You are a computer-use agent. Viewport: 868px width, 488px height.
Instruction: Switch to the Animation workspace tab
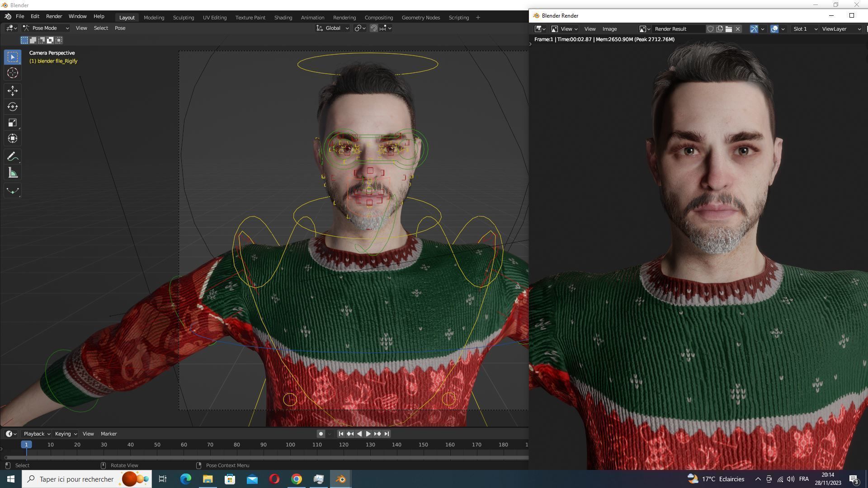pyautogui.click(x=312, y=18)
